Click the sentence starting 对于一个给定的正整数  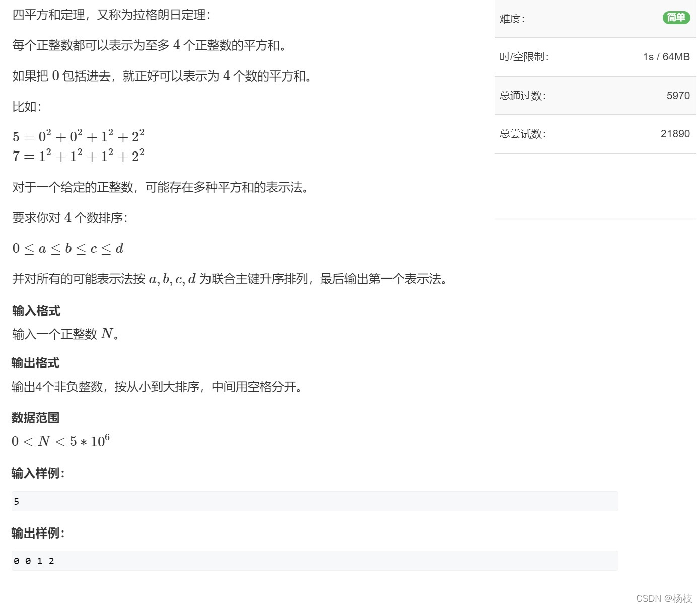click(161, 188)
